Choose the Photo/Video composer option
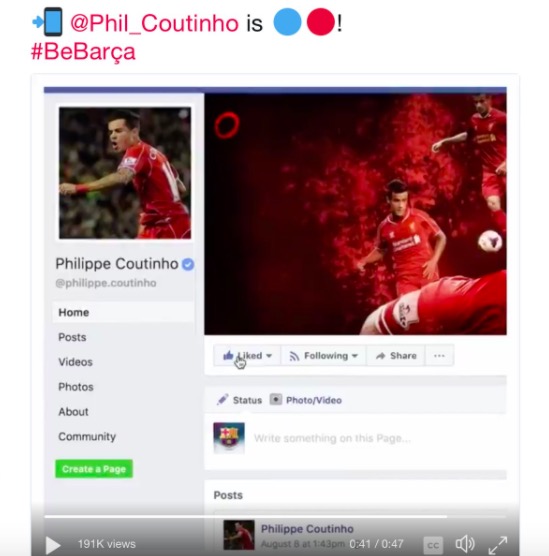549x556 pixels. tap(306, 400)
